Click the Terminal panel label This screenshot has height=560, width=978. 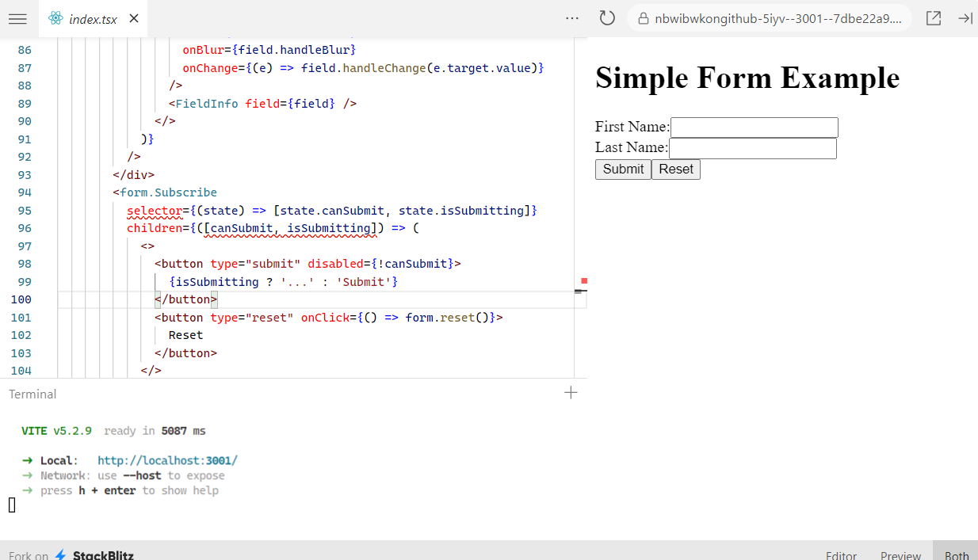coord(32,394)
